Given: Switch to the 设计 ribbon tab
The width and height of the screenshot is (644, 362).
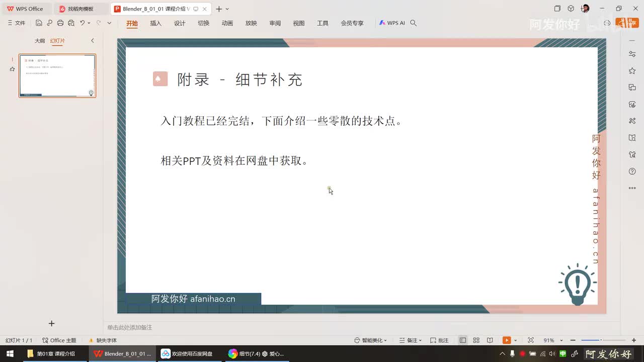Looking at the screenshot, I should tap(180, 23).
